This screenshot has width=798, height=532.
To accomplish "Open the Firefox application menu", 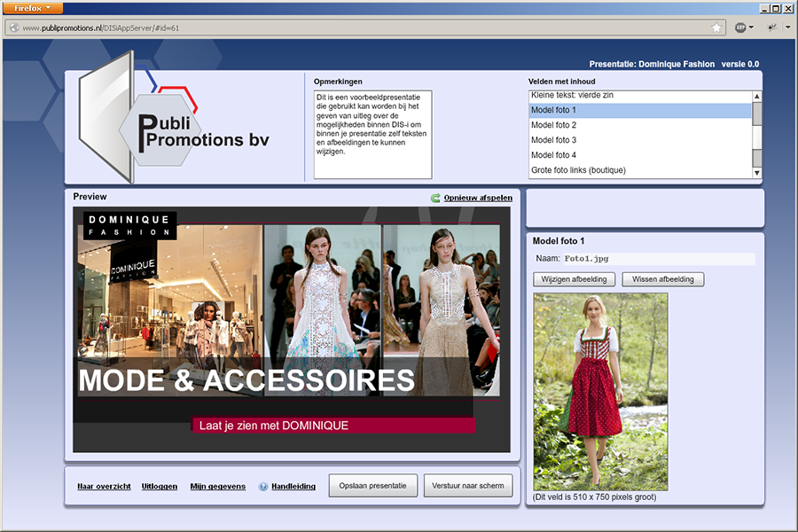I will [x=32, y=8].
